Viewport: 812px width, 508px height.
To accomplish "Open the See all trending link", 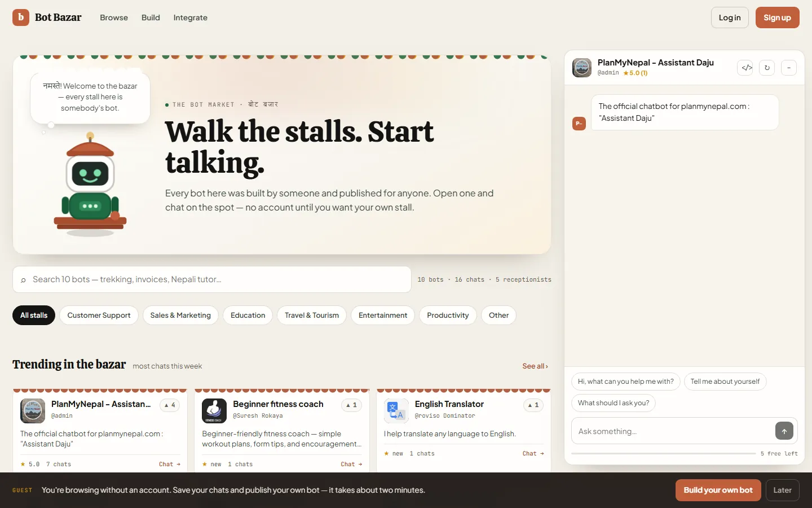I will pos(535,366).
